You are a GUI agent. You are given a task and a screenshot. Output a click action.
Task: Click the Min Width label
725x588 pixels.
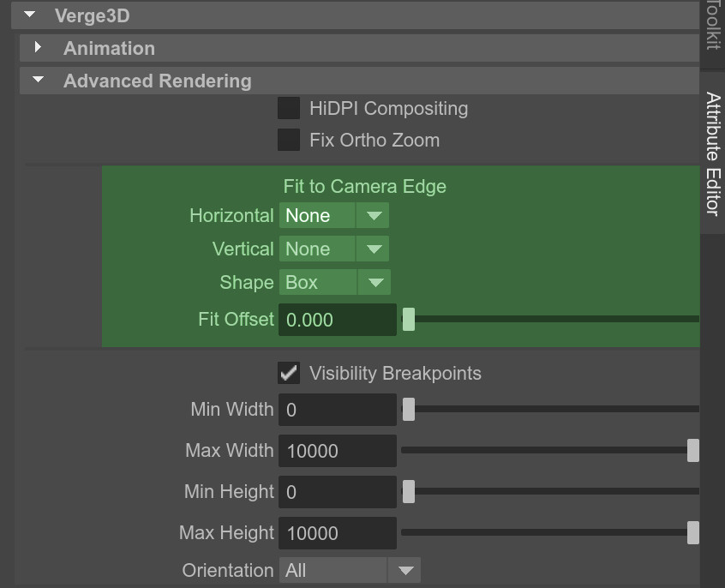pos(232,410)
